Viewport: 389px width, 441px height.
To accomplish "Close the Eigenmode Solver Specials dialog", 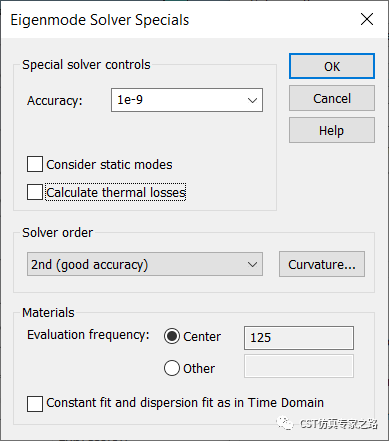I will click(367, 19).
